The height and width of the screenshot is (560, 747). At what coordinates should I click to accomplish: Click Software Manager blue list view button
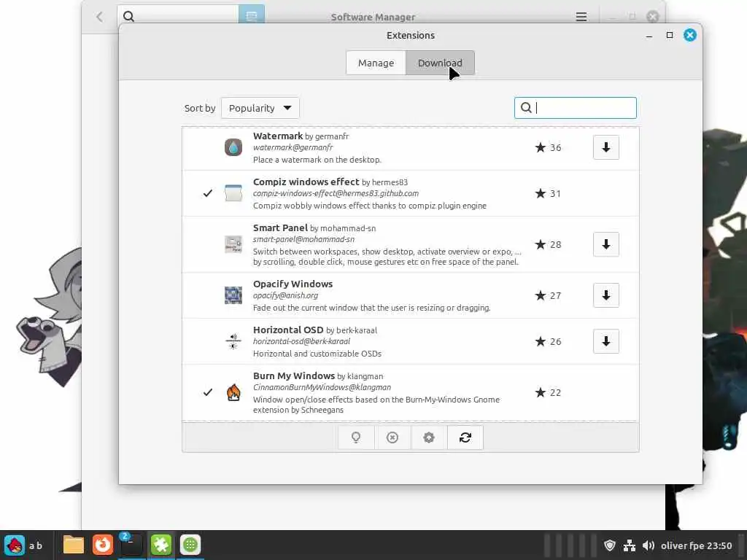coord(252,16)
